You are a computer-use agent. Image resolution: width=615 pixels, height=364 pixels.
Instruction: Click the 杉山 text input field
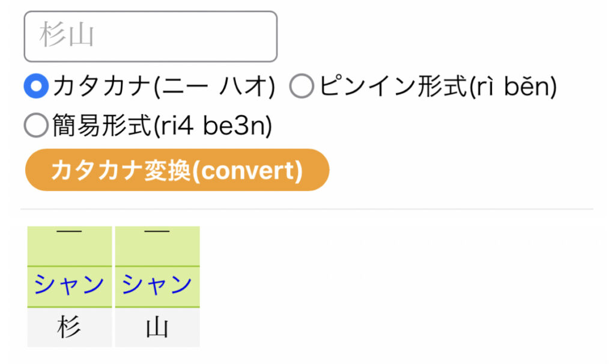(150, 36)
